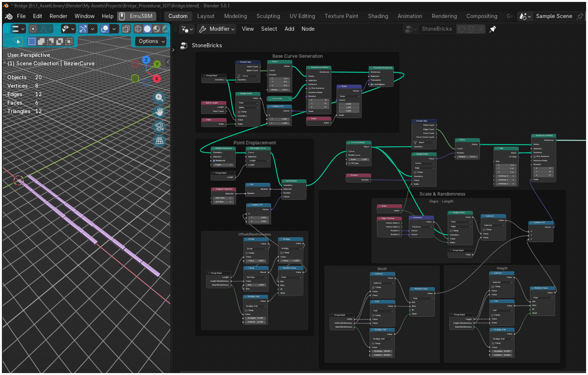
Task: Switch to the Rendering workspace tab
Action: [445, 16]
